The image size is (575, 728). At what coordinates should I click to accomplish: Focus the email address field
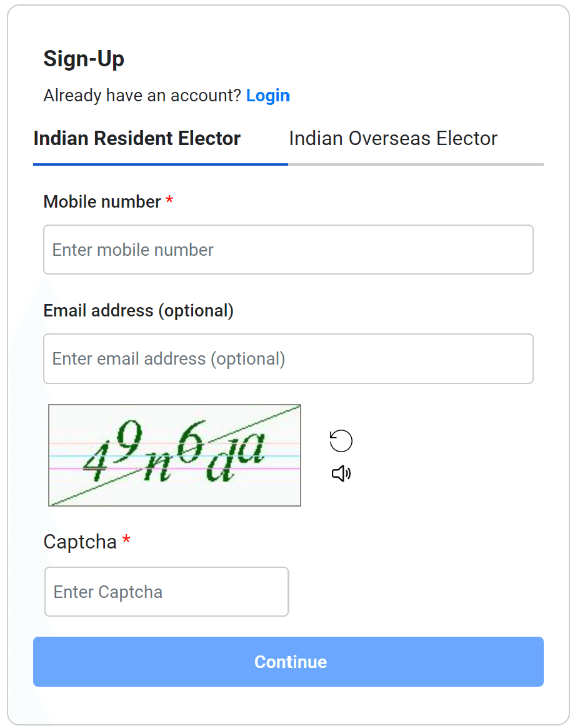(x=288, y=358)
